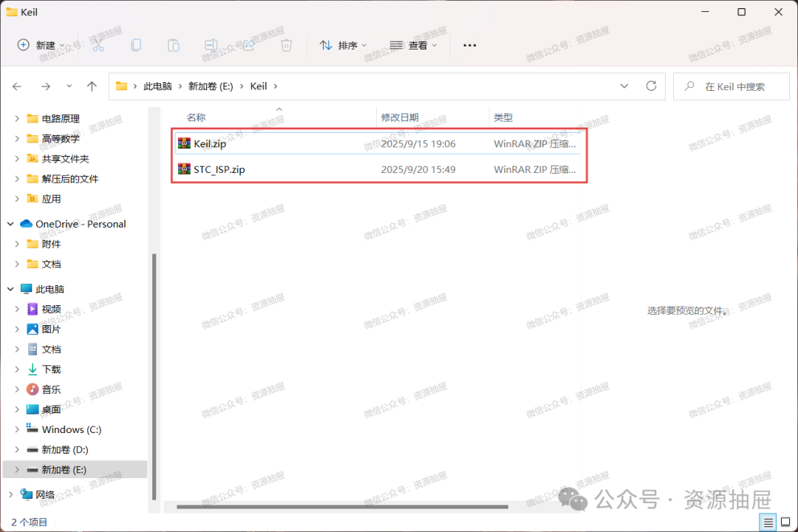Click the Paste clipboard icon

click(174, 45)
